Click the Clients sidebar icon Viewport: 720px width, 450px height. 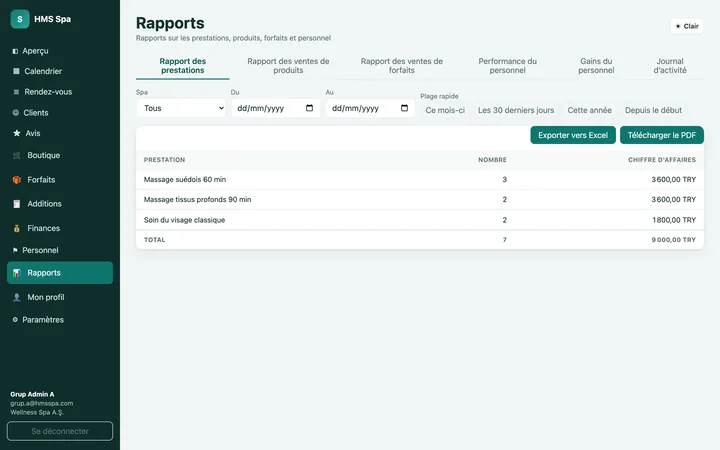16,112
